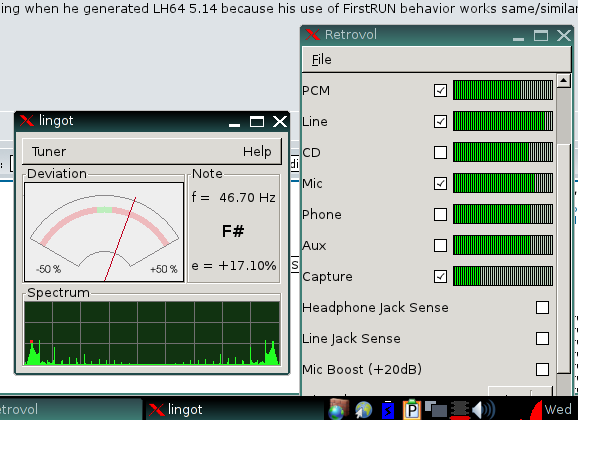Adjust the Phone volume slider

pos(503,214)
